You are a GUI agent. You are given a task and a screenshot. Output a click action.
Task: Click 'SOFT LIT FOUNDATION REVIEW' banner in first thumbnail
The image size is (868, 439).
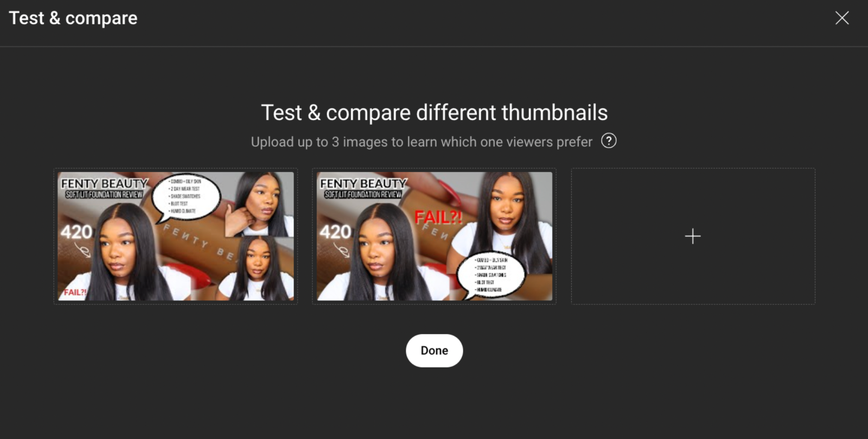click(104, 194)
